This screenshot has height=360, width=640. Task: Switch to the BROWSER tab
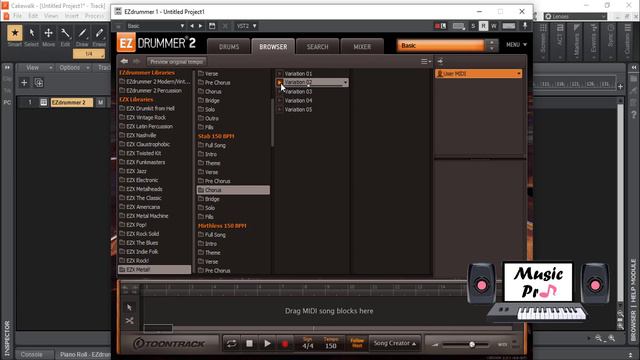273,47
